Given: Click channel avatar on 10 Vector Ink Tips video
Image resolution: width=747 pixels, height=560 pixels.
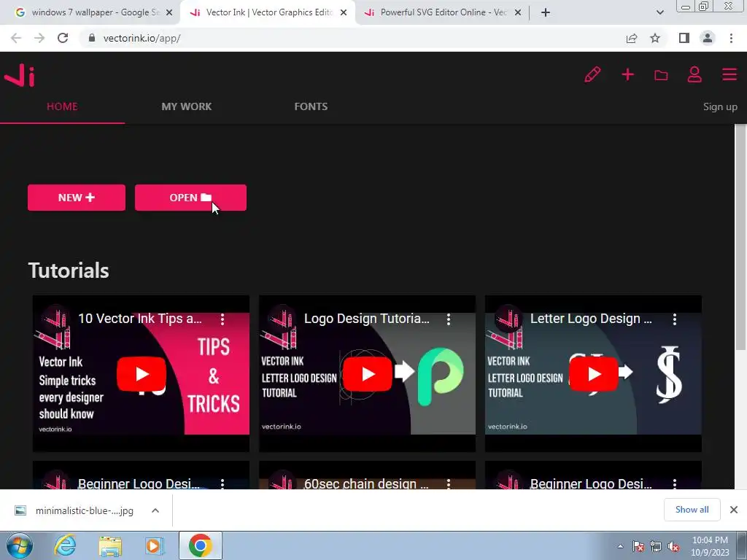Looking at the screenshot, I should [55, 319].
